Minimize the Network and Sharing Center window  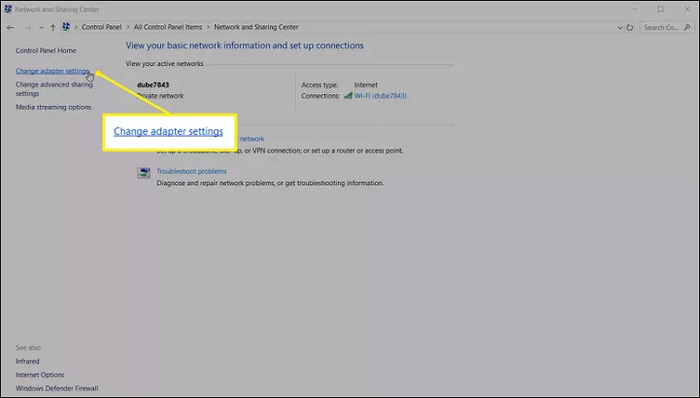coord(634,9)
